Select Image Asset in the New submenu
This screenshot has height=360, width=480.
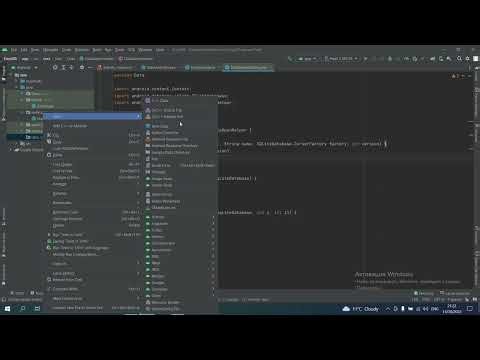[x=180, y=179]
